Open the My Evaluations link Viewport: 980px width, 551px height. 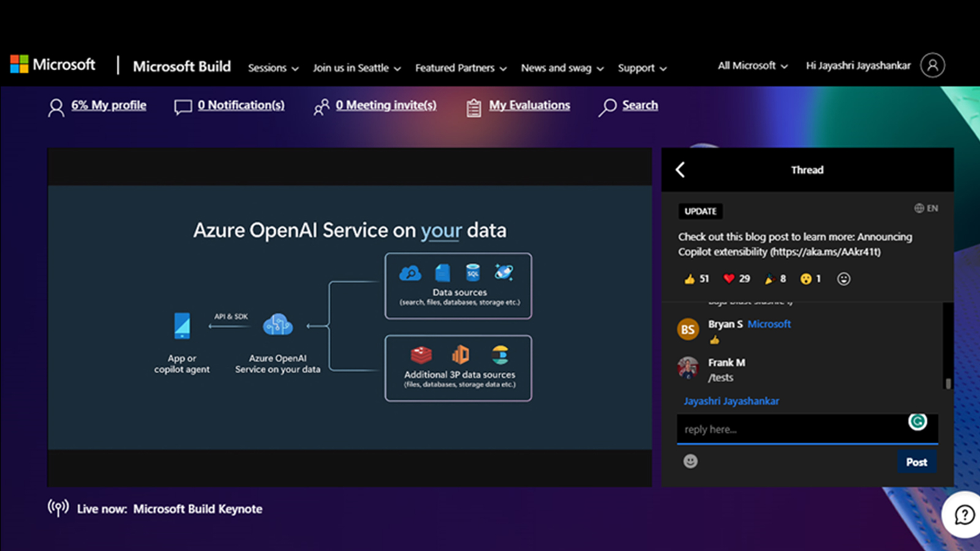click(x=529, y=105)
